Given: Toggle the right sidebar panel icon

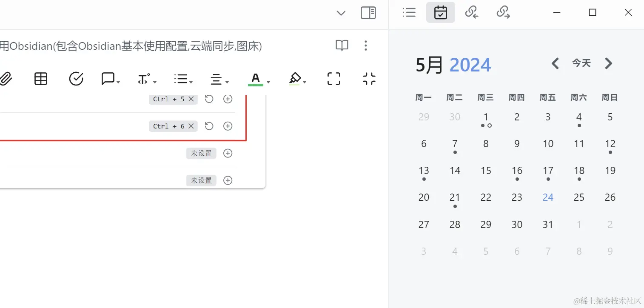Looking at the screenshot, I should click(368, 13).
